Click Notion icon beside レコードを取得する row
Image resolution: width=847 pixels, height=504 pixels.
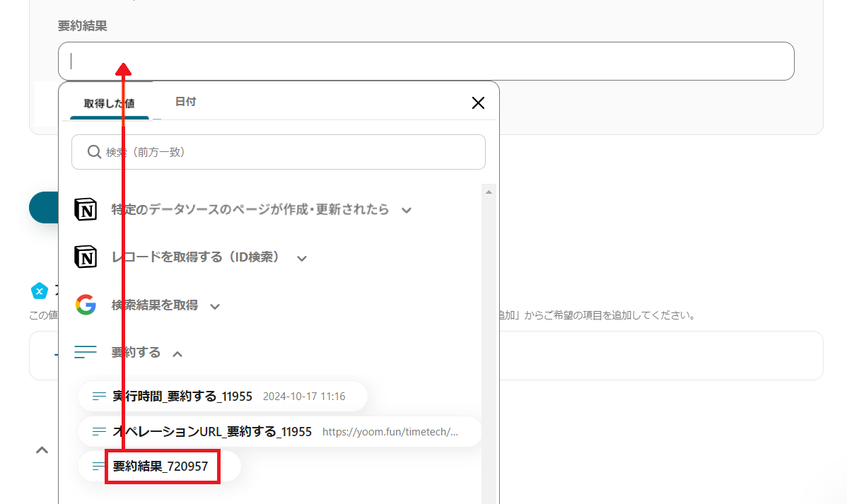[x=86, y=257]
